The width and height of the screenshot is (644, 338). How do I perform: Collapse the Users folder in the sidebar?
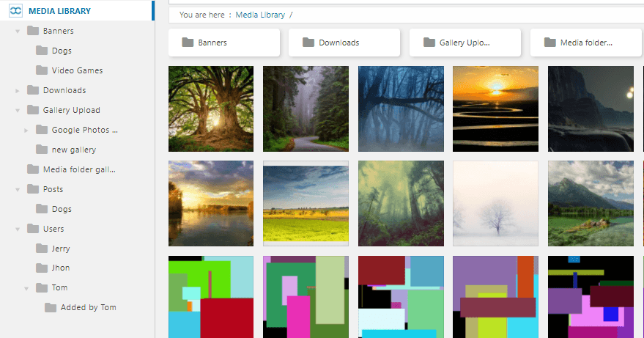click(18, 229)
